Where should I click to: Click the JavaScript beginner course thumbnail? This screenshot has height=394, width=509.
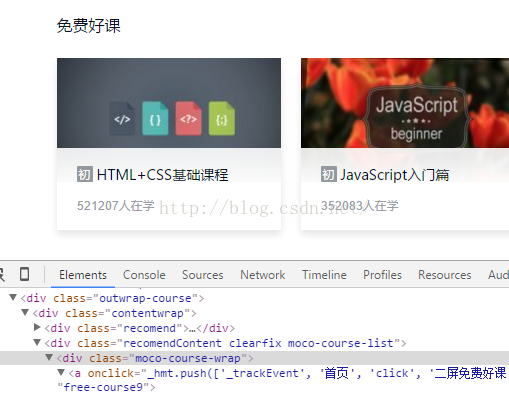coord(405,103)
